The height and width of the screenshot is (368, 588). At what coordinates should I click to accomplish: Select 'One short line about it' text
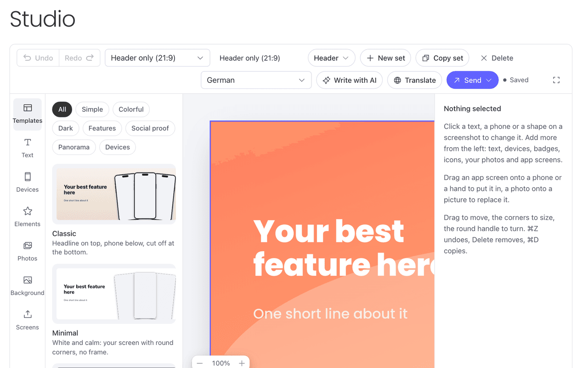coord(330,314)
